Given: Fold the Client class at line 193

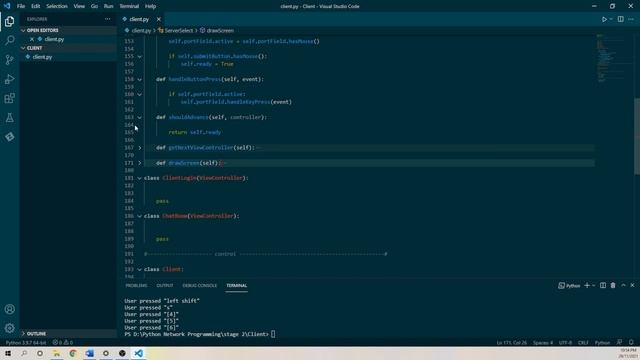Looking at the screenshot, I should pyautogui.click(x=140, y=269).
